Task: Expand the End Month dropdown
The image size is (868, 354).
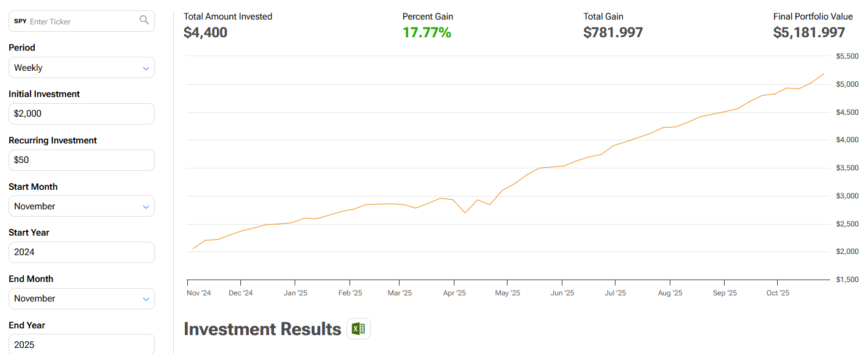Action: 82,298
